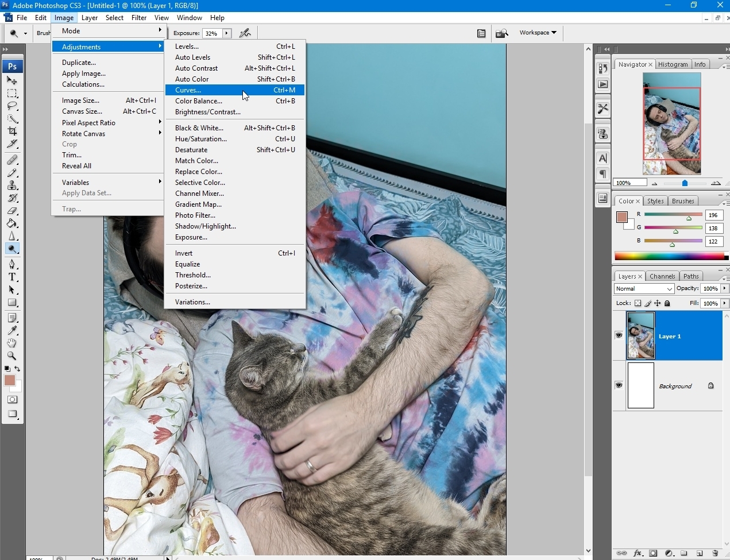Toggle Background layer visibility

pyautogui.click(x=619, y=385)
